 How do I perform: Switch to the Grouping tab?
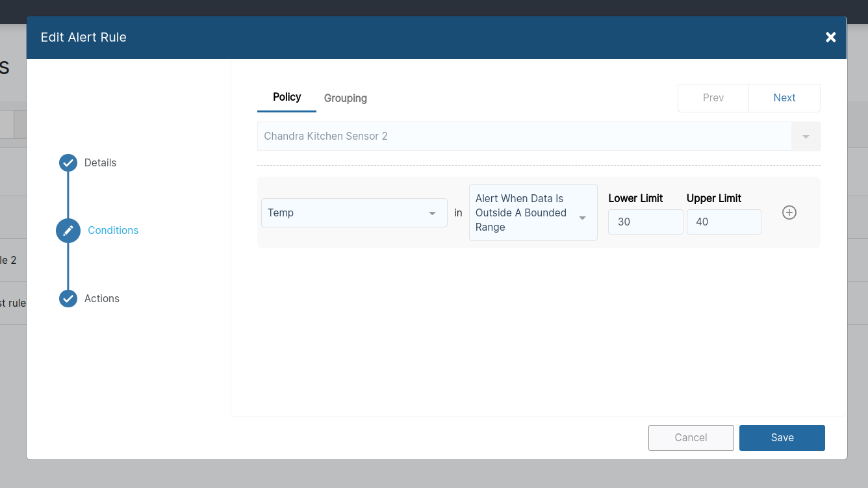pos(345,98)
